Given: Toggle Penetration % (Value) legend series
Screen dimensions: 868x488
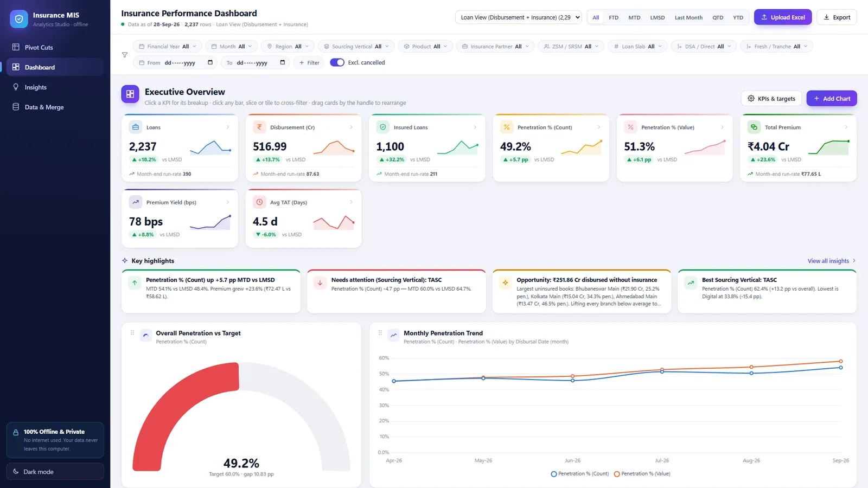Looking at the screenshot, I should tap(642, 474).
